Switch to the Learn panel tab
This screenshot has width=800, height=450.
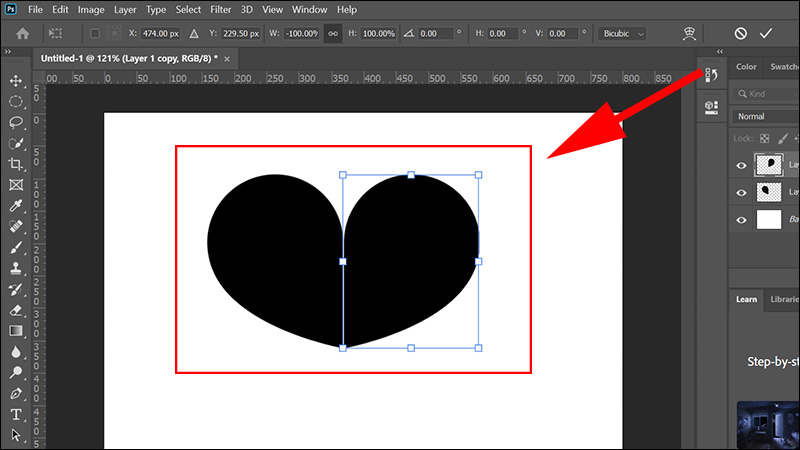(746, 299)
